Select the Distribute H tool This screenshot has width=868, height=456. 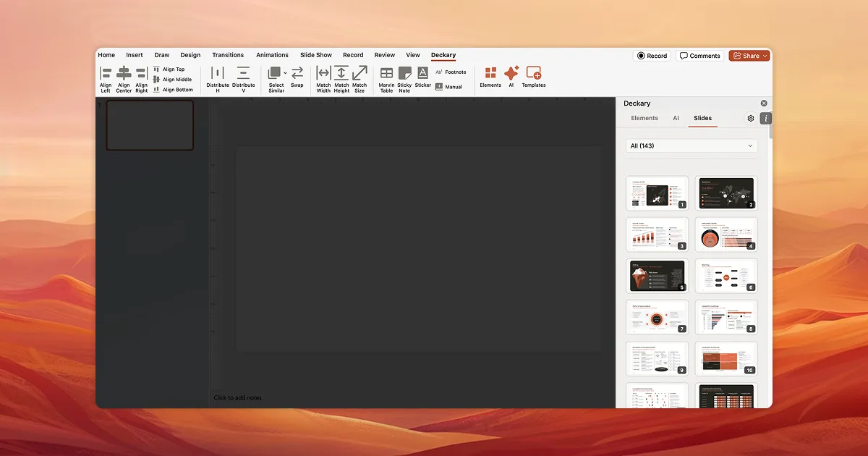[218, 74]
